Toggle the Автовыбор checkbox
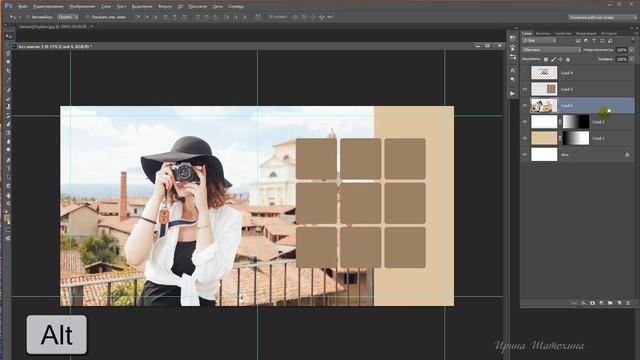The image size is (640, 360). [x=28, y=17]
